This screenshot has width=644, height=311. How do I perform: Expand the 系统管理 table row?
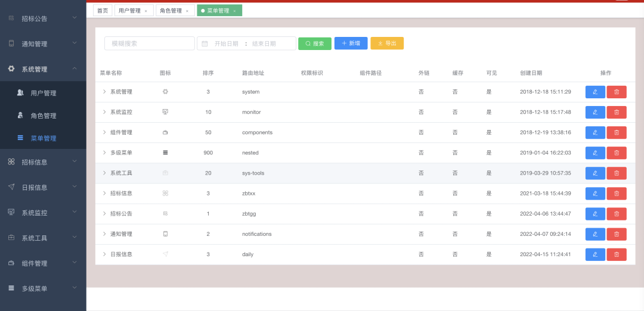(x=104, y=92)
